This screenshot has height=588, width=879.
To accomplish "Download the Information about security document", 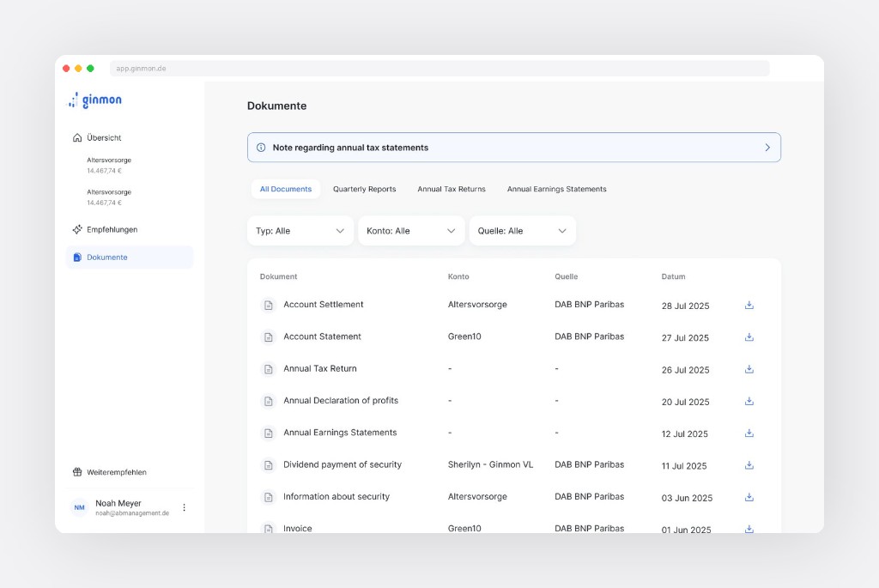I will 749,497.
